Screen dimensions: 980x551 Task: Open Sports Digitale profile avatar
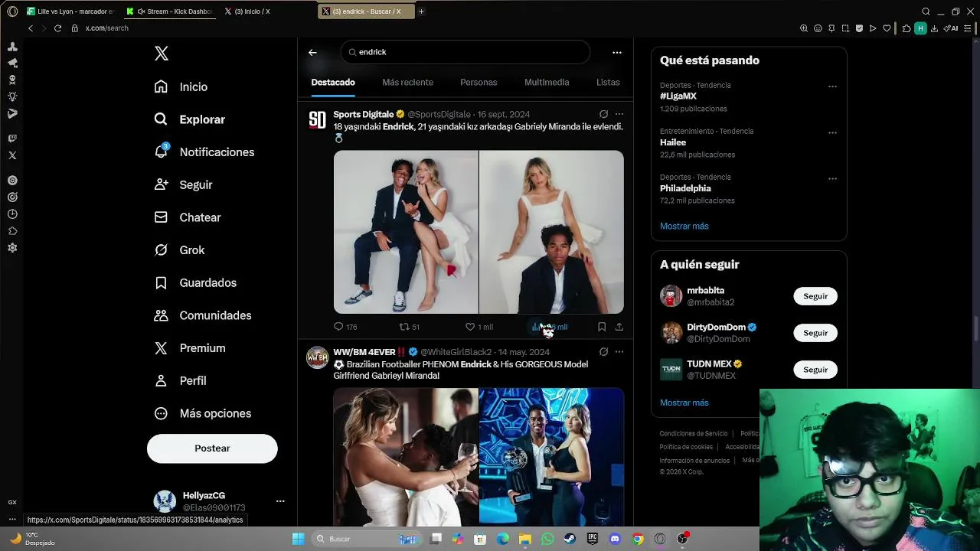coord(317,119)
